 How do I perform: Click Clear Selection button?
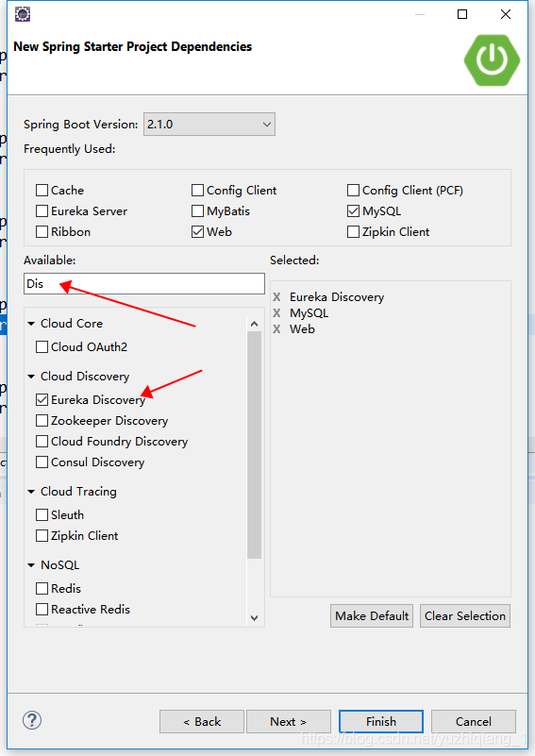[465, 615]
